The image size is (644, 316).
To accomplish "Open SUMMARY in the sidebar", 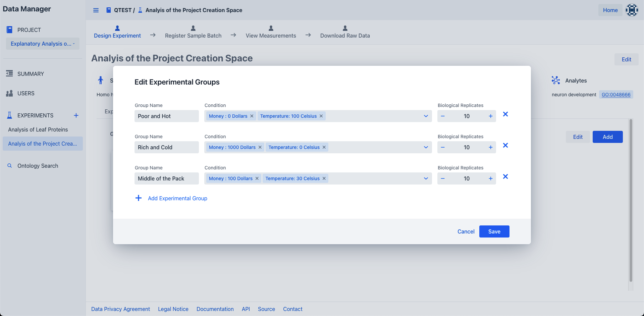I will (31, 74).
